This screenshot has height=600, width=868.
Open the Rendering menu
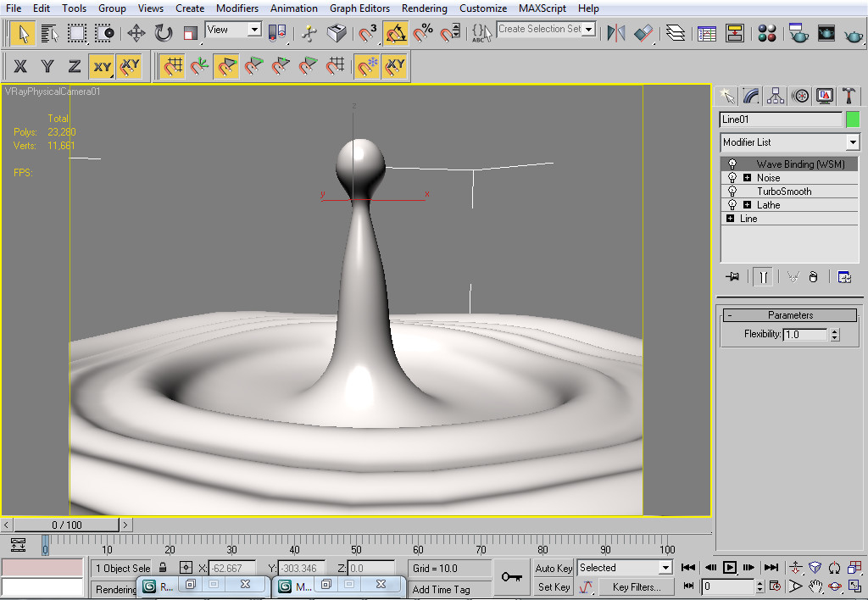[425, 8]
